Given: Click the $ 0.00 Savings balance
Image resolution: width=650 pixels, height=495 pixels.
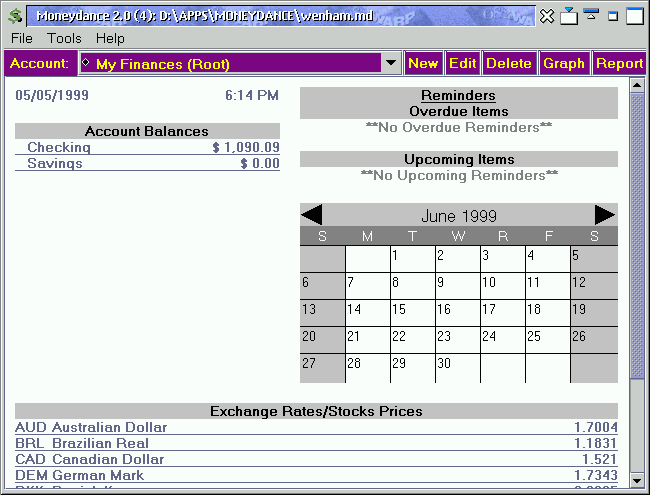Looking at the screenshot, I should [x=260, y=163].
